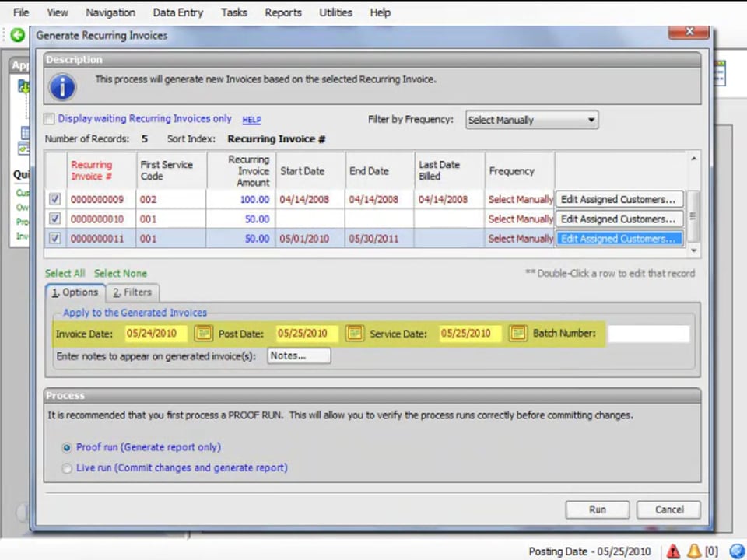Click the Notes... button
This screenshot has width=747, height=560.
tap(299, 355)
